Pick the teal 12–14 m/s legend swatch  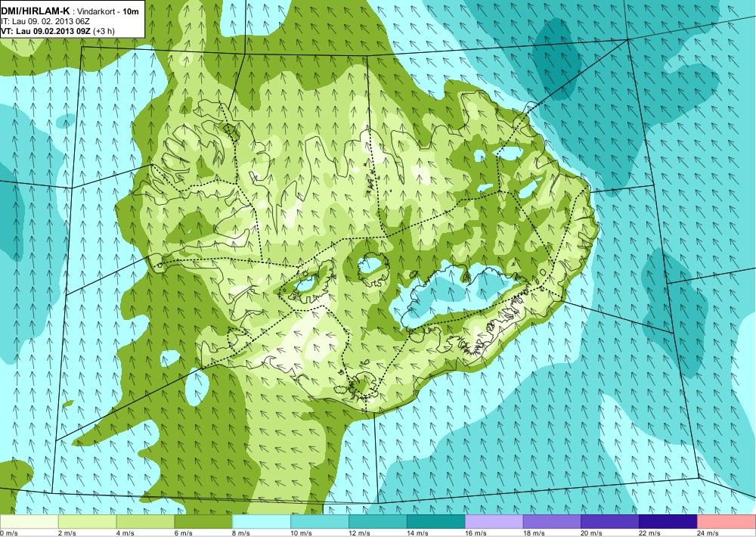point(377,522)
